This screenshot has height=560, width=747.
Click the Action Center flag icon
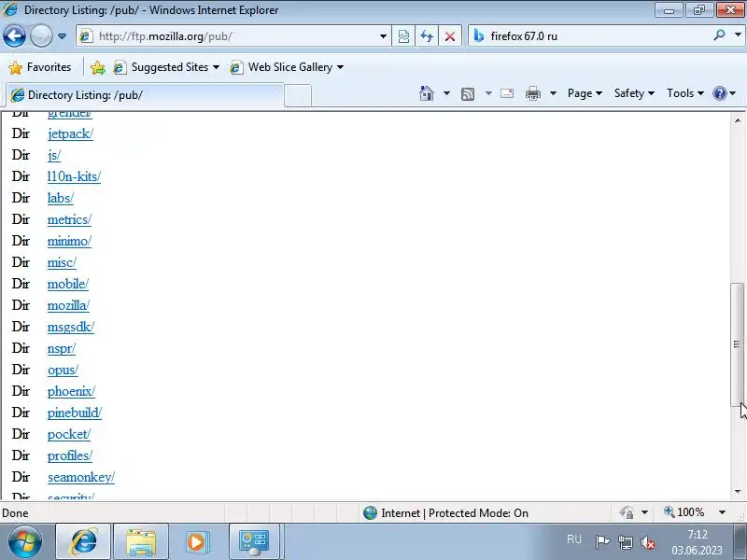(x=602, y=542)
